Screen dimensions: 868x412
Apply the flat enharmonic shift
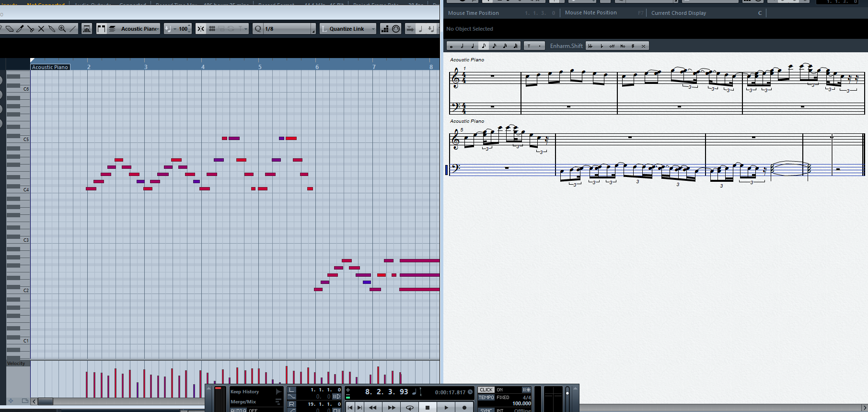602,46
